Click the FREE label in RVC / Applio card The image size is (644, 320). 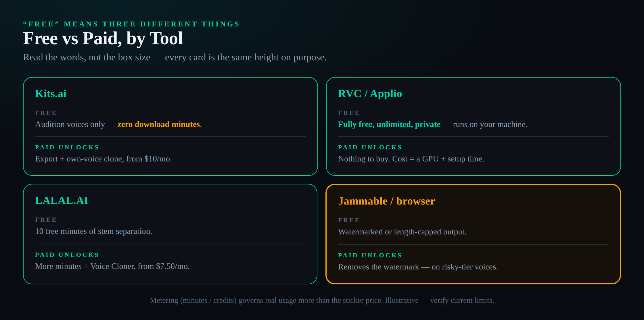(349, 113)
